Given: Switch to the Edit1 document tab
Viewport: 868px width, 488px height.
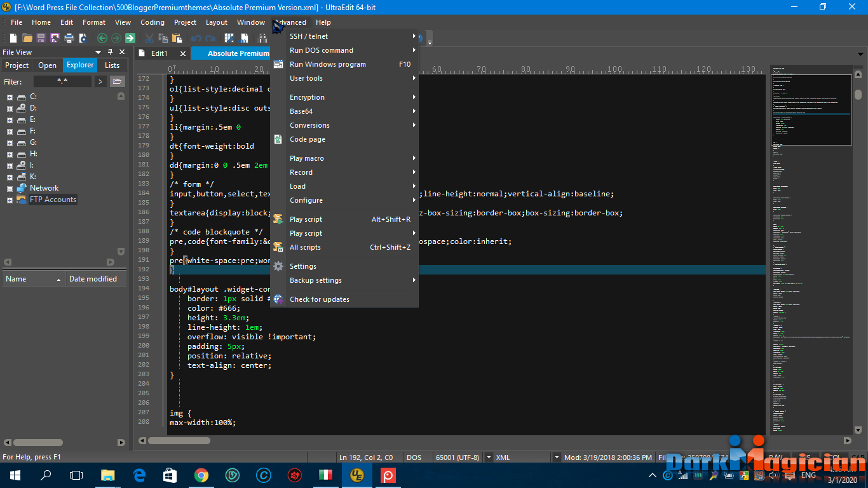Looking at the screenshot, I should (159, 54).
